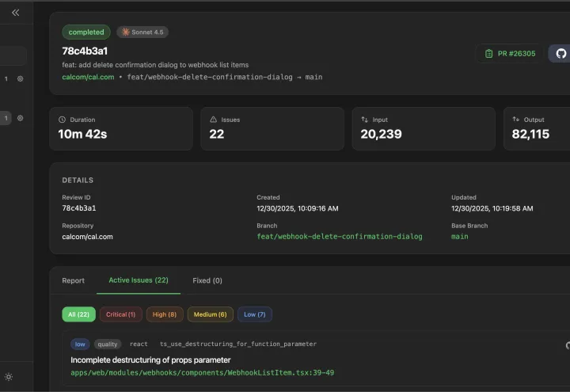
Task: Click the Duration clock icon
Action: (63, 120)
